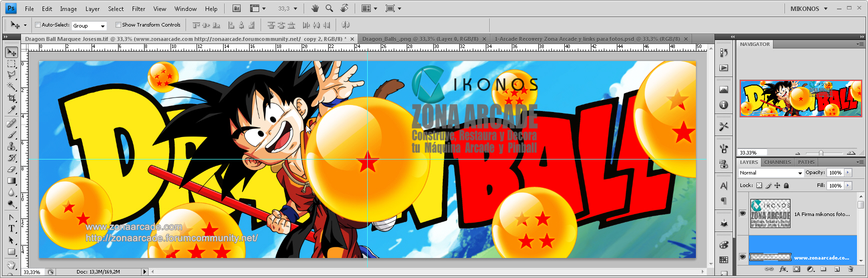Select the History Brush tool

tap(12, 158)
